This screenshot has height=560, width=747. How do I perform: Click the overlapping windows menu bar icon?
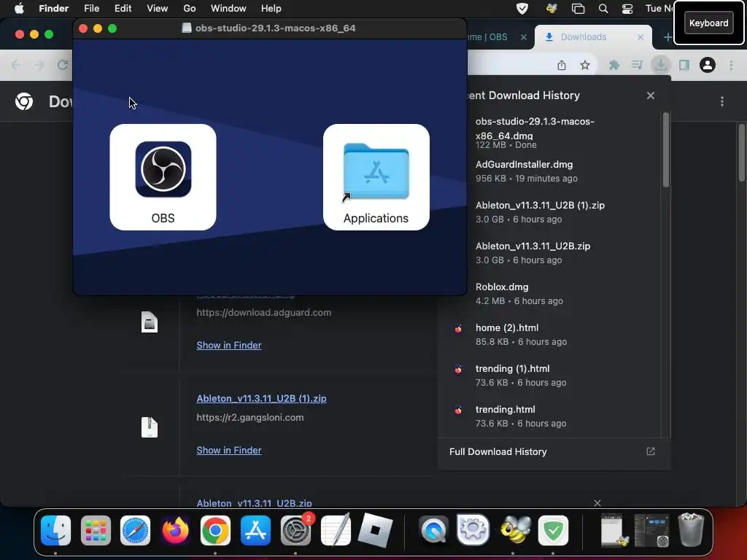coord(578,8)
